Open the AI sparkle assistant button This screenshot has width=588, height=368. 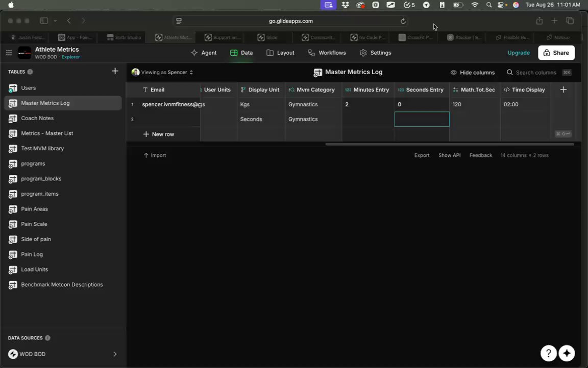point(567,353)
